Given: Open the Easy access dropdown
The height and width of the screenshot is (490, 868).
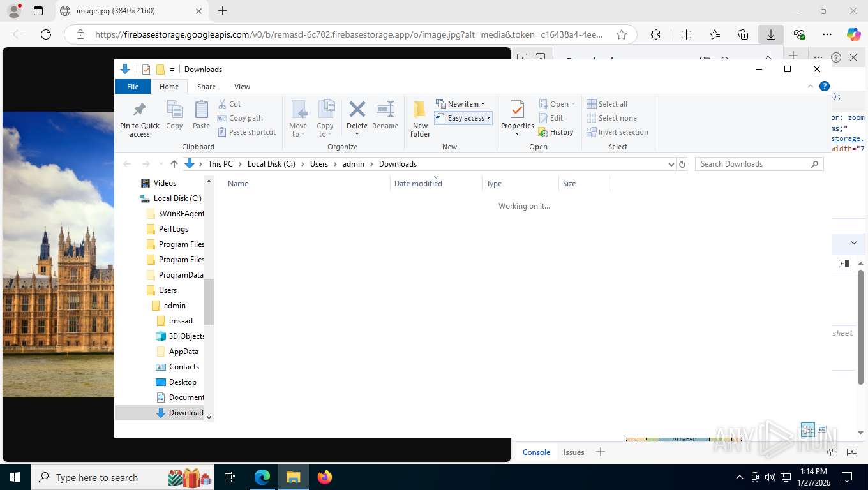Looking at the screenshot, I should pos(463,118).
